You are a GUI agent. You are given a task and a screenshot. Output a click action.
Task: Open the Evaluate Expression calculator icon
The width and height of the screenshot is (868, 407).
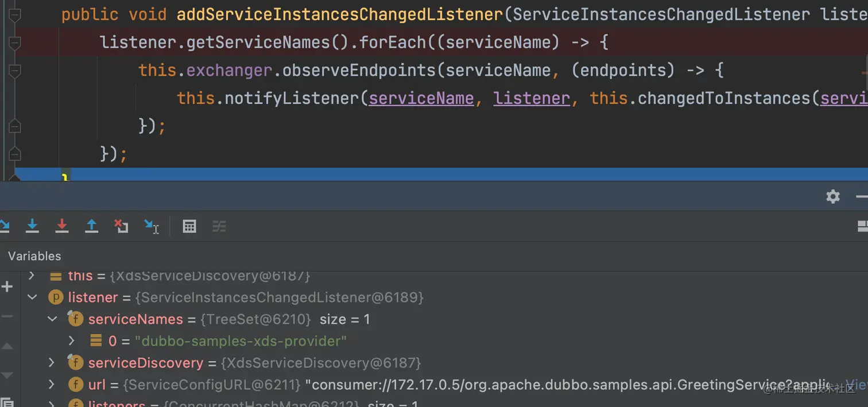coord(189,226)
